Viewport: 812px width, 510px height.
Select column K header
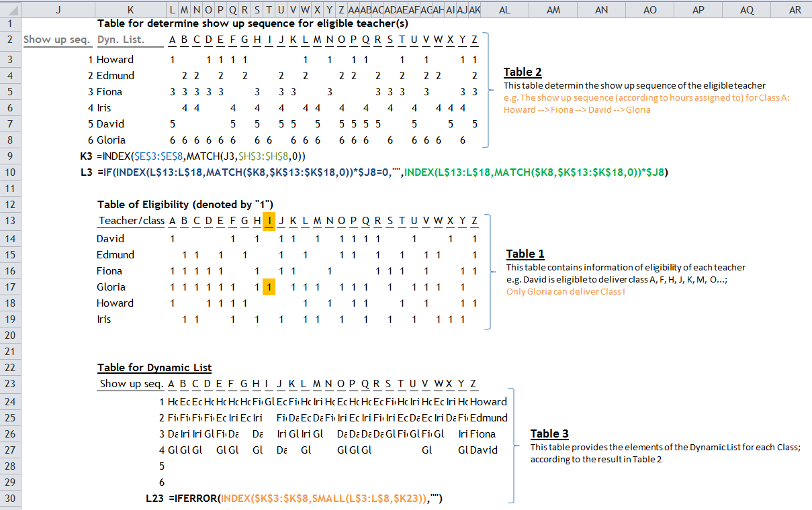point(130,9)
